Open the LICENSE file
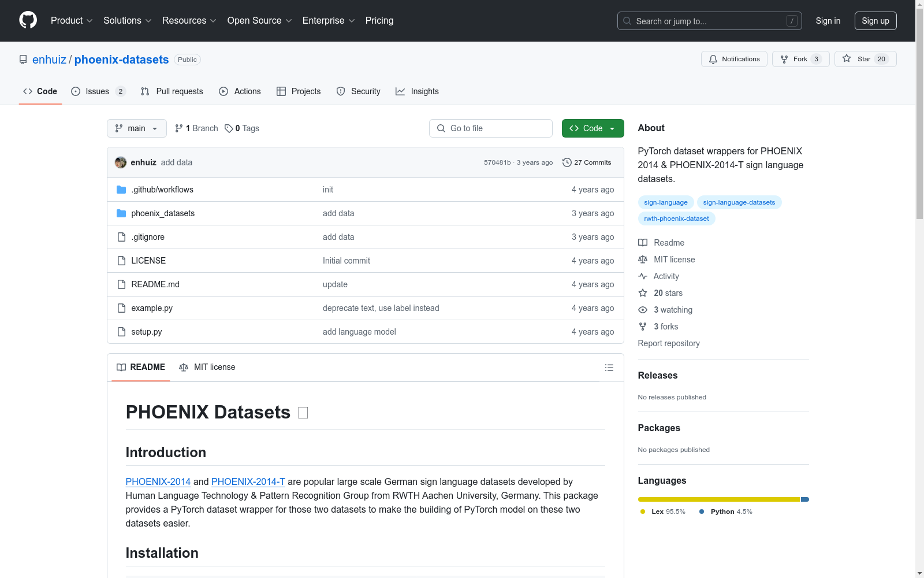Viewport: 924px width, 578px height. coord(148,261)
